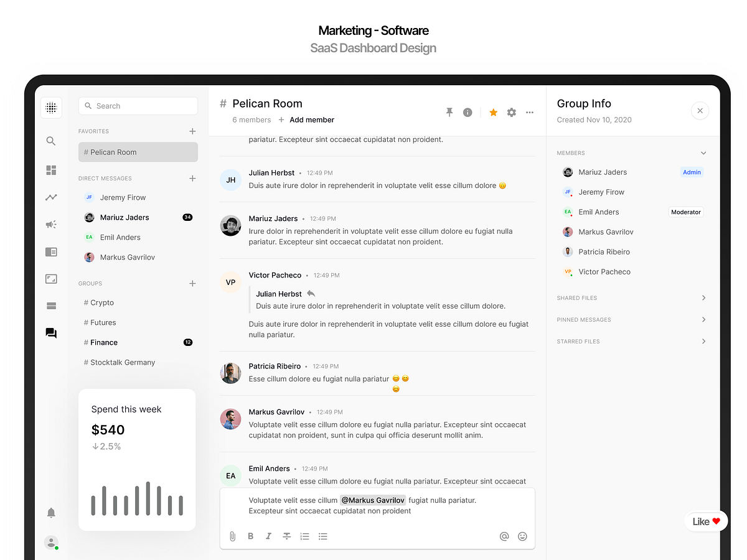This screenshot has height=560, width=747.
Task: Open the channel more-options ellipsis menu
Action: point(530,112)
